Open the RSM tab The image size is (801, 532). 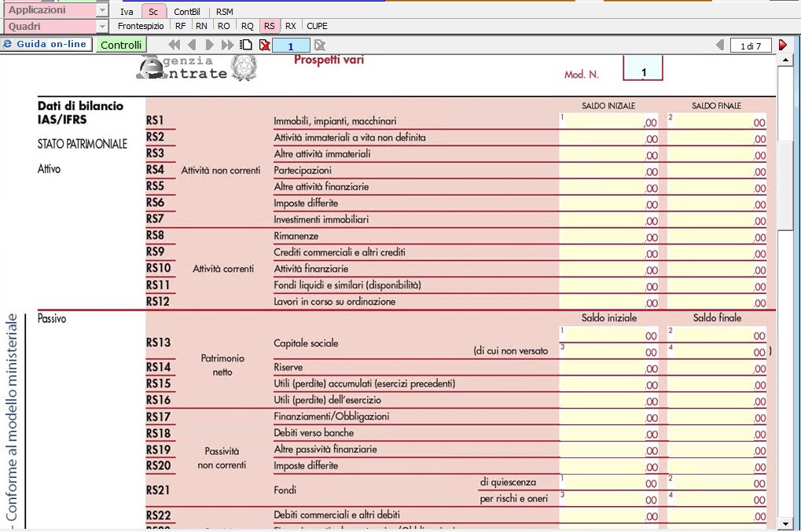click(224, 11)
